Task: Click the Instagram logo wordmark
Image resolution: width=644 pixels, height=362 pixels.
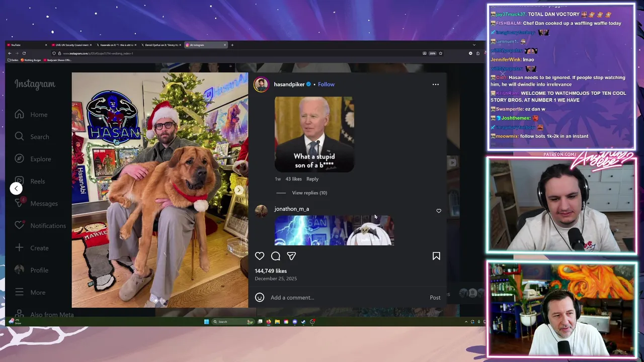Action: (x=35, y=84)
